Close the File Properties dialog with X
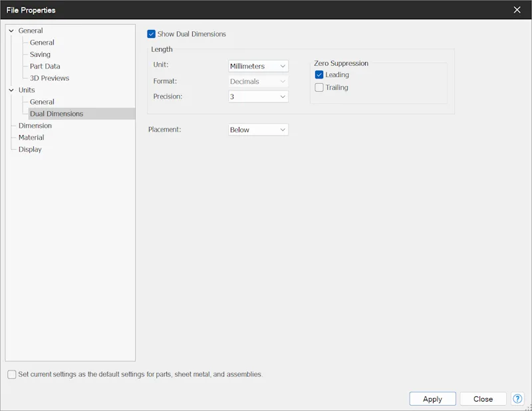This screenshot has width=532, height=411. click(517, 10)
